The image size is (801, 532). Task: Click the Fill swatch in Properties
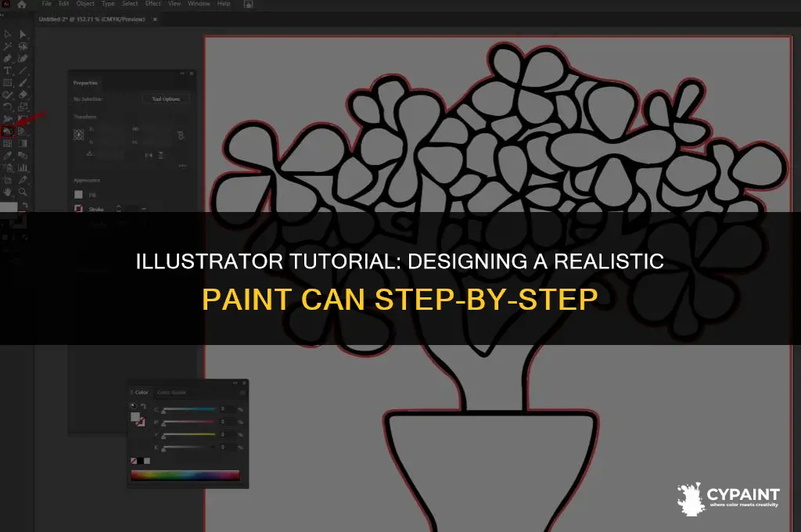coord(78,195)
